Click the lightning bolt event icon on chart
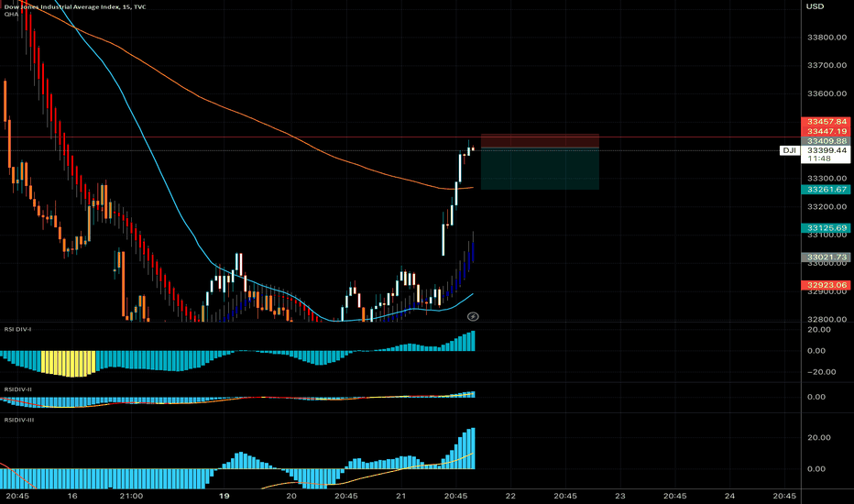This screenshot has width=854, height=504. [x=473, y=316]
